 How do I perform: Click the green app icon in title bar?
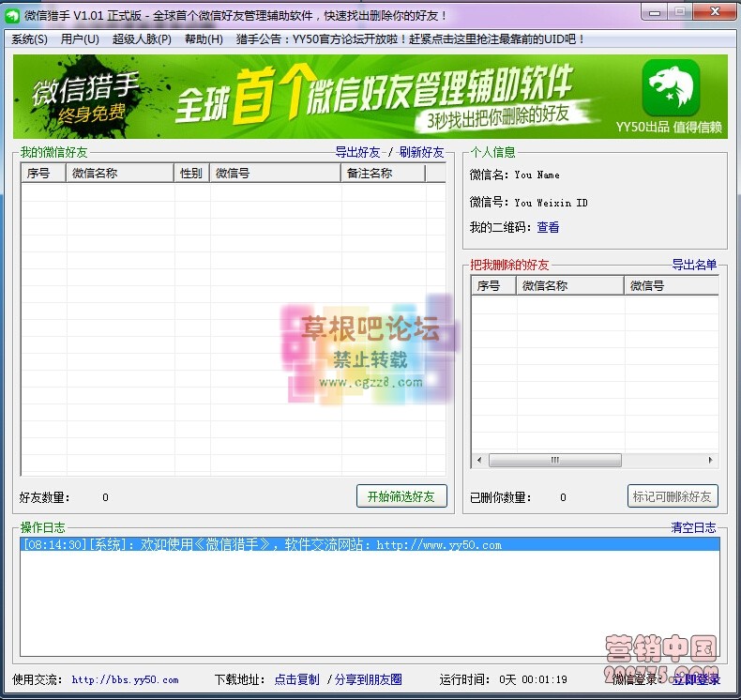pyautogui.click(x=12, y=16)
